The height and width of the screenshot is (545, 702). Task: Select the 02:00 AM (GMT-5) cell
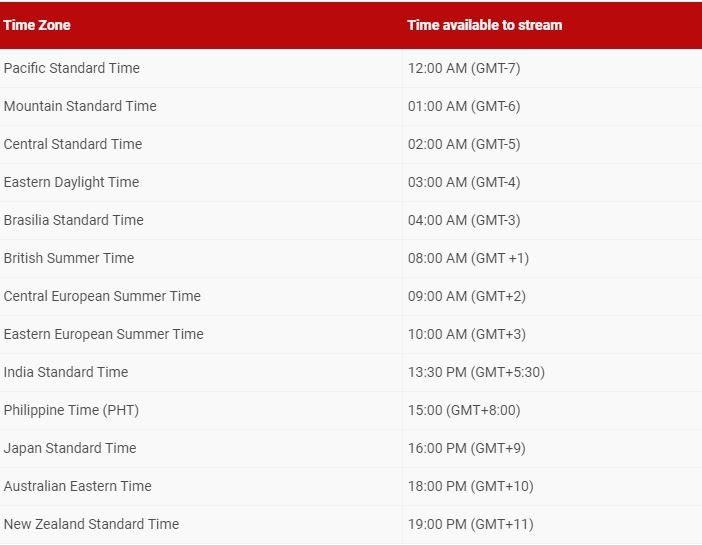coord(464,144)
